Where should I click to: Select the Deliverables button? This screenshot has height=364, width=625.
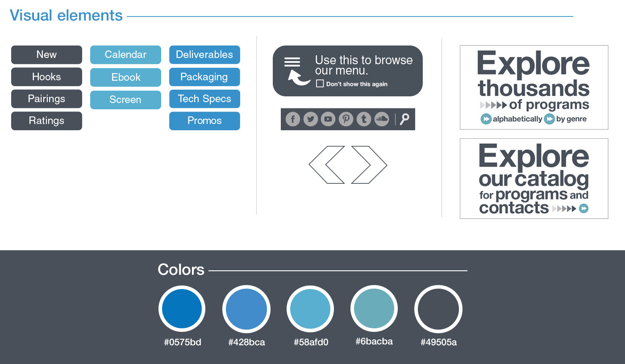(204, 54)
